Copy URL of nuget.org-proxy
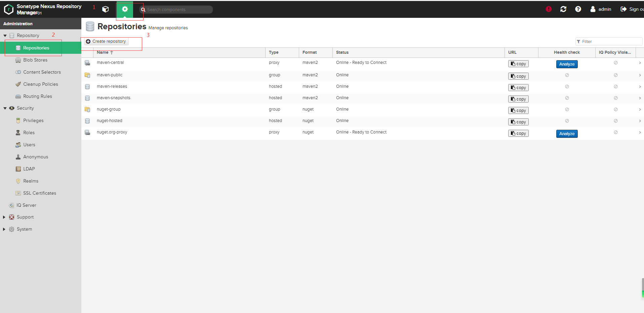 (x=518, y=133)
